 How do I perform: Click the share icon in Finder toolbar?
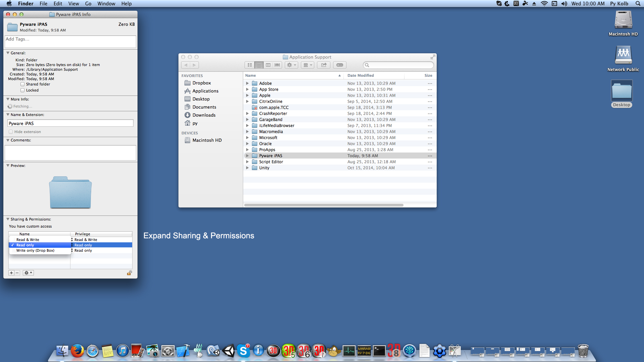pos(324,65)
